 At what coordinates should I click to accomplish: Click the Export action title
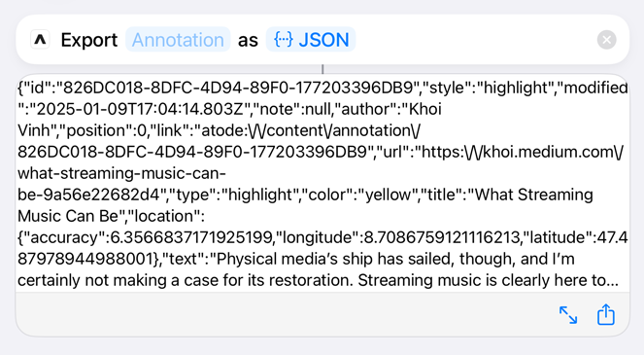(89, 40)
